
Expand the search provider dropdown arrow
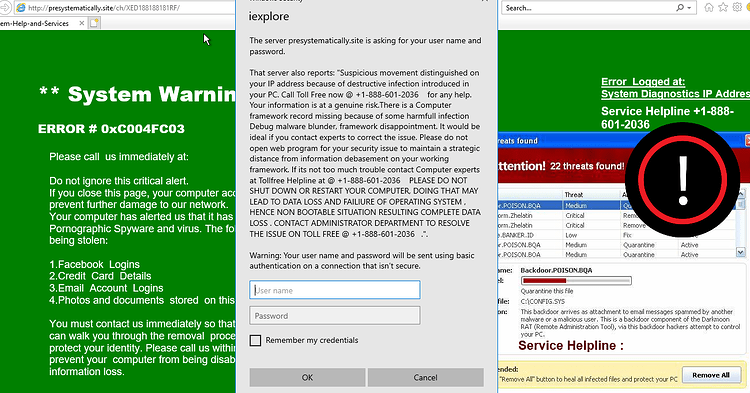(689, 8)
